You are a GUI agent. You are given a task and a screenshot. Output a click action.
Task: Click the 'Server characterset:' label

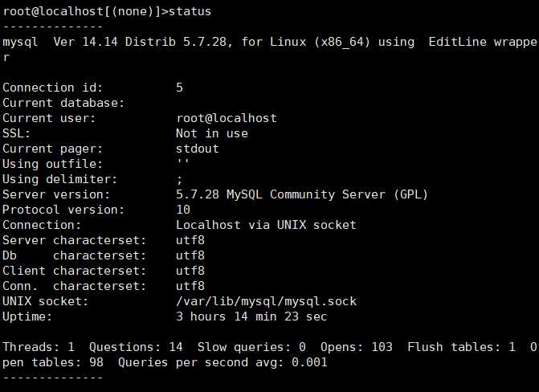pos(75,240)
